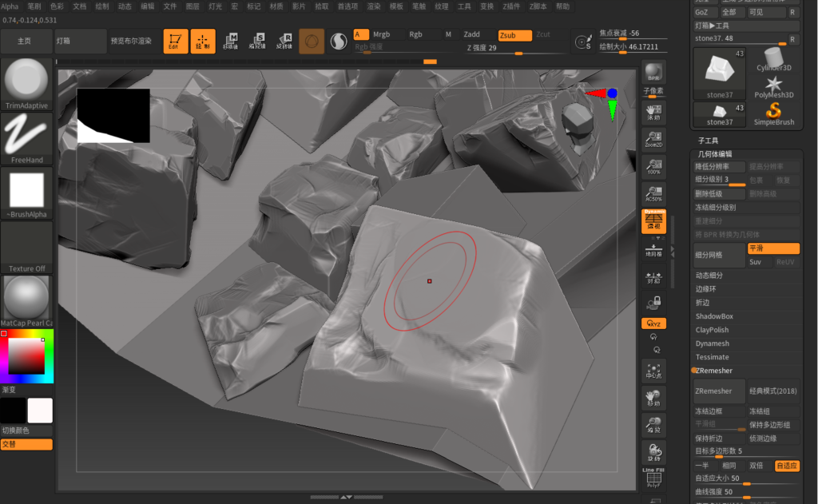
Task: Click the Zoom2D icon
Action: 653,139
